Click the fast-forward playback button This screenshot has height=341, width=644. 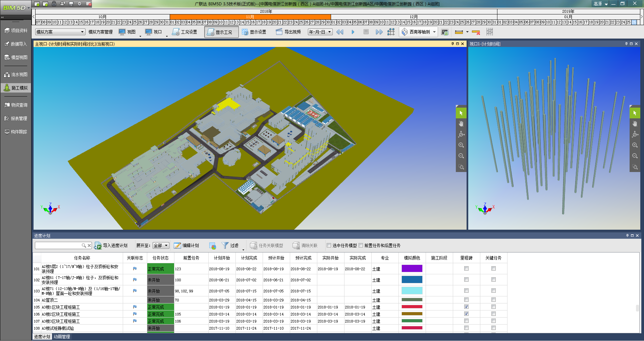pos(379,32)
